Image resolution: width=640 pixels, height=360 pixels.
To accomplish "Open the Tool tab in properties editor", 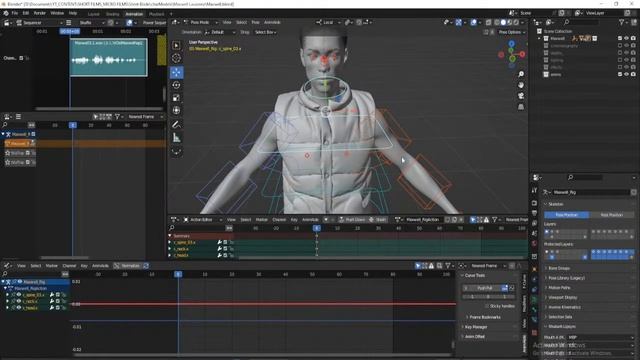I will (x=534, y=191).
